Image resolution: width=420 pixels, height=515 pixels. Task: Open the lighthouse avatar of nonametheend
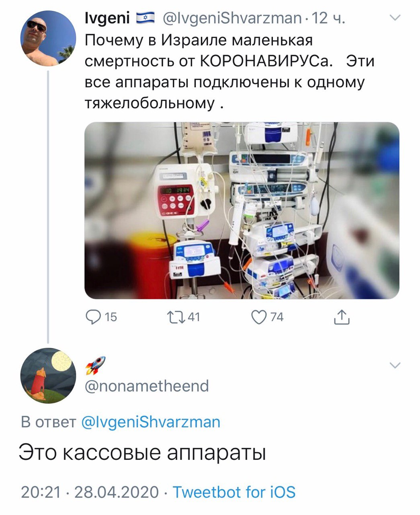pos(48,375)
